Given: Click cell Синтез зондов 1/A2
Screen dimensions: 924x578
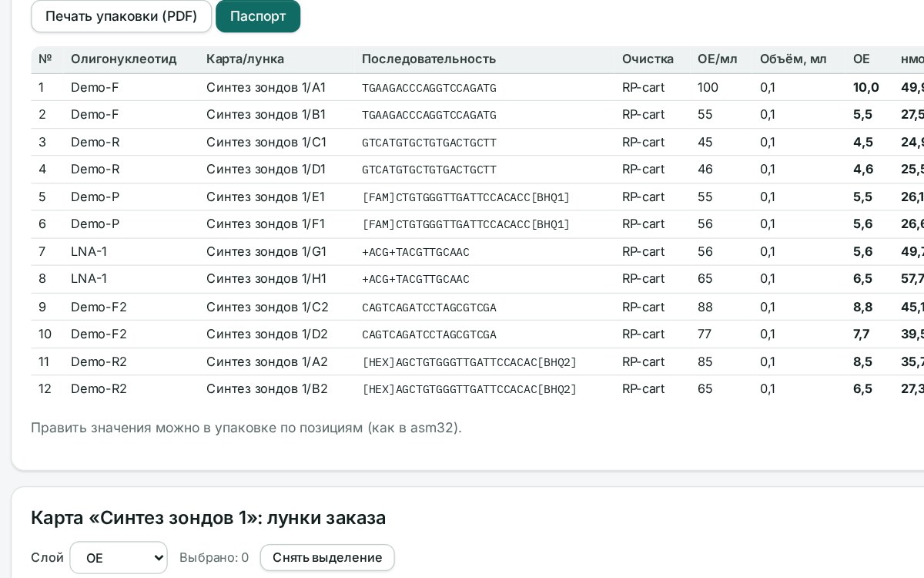Looking at the screenshot, I should [267, 361].
